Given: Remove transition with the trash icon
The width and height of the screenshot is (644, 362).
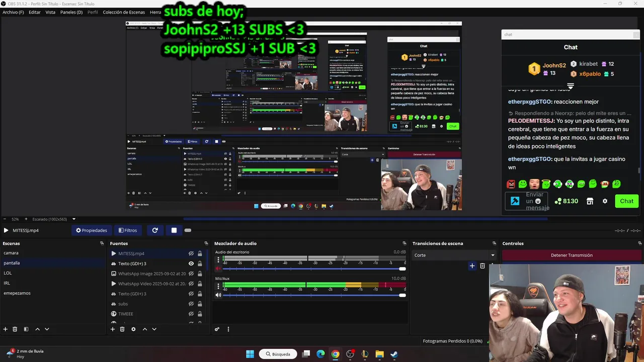Looking at the screenshot, I should [482, 266].
